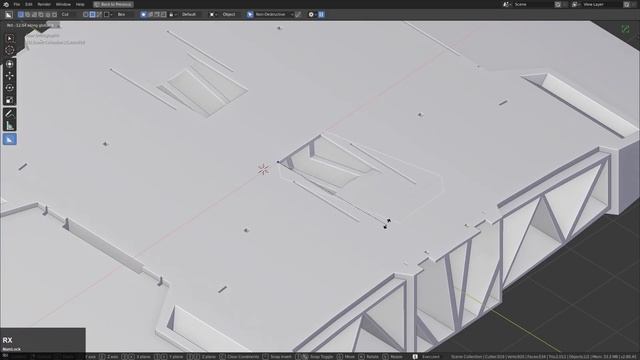The width and height of the screenshot is (640, 360).
Task: Click the View Layer name field
Action: point(602,4)
